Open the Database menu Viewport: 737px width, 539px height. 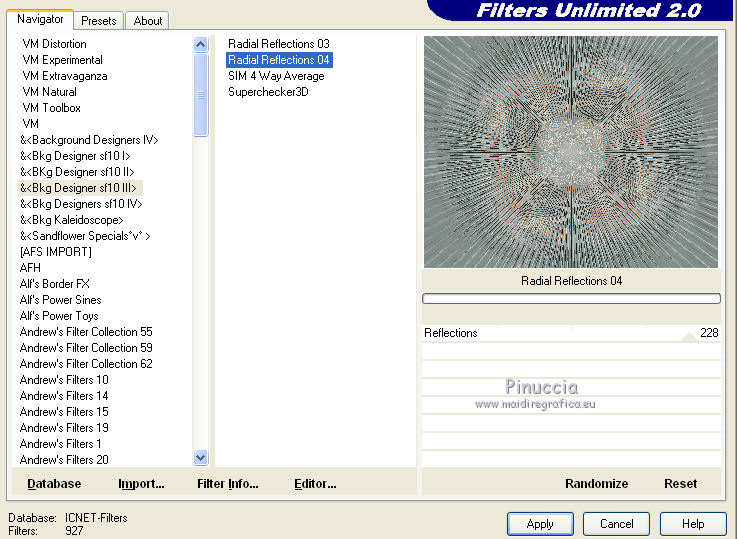click(54, 483)
